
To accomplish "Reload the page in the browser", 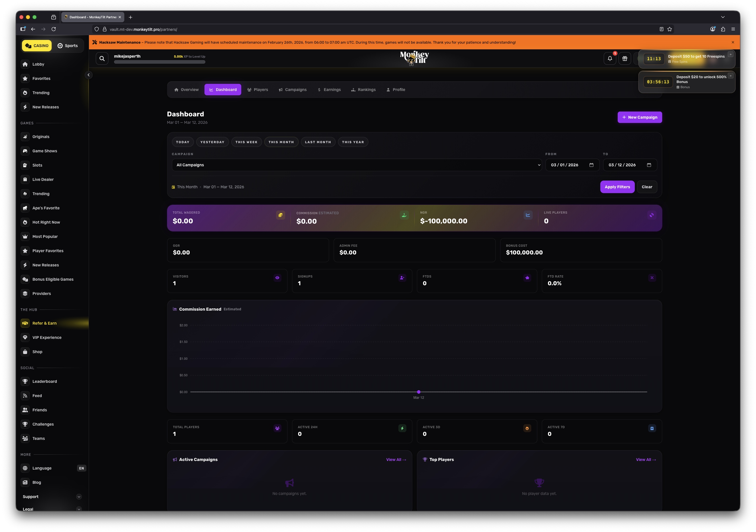I will click(x=53, y=29).
